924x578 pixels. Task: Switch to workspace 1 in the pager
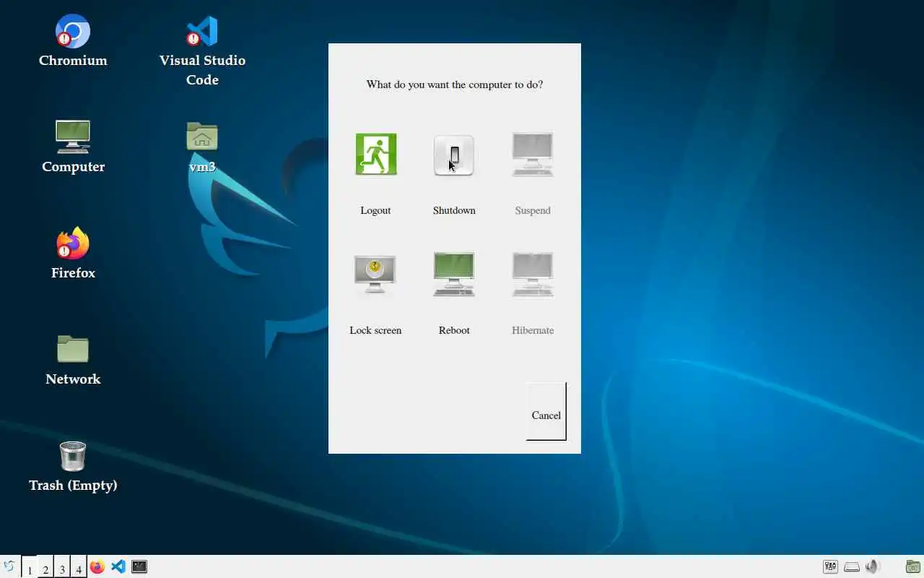(30, 567)
